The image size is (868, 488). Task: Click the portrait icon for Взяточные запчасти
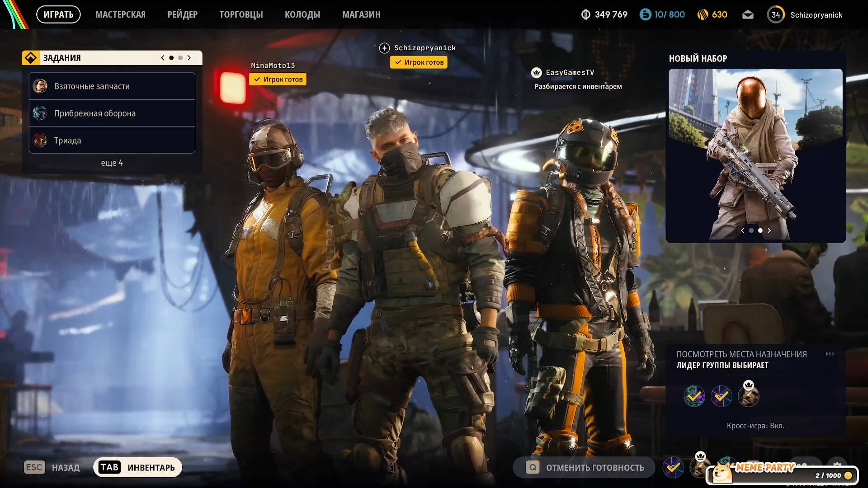point(40,86)
